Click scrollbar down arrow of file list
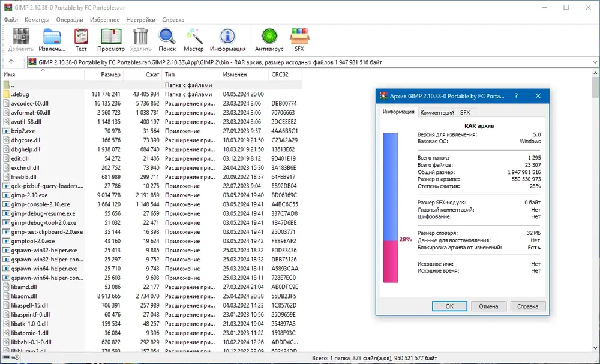The image size is (600, 364). point(595,348)
